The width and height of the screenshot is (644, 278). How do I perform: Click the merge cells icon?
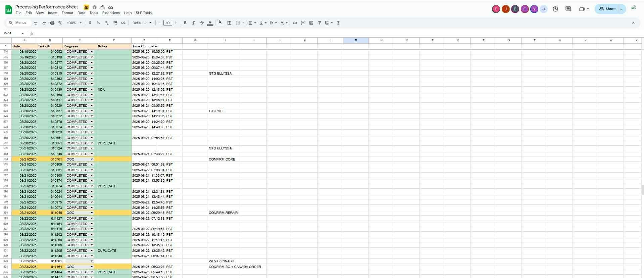tap(238, 23)
